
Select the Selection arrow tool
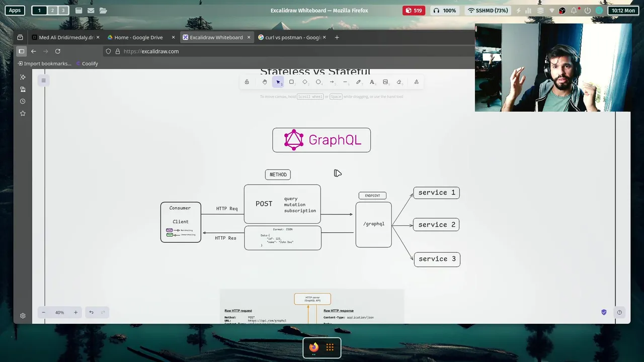(x=278, y=82)
